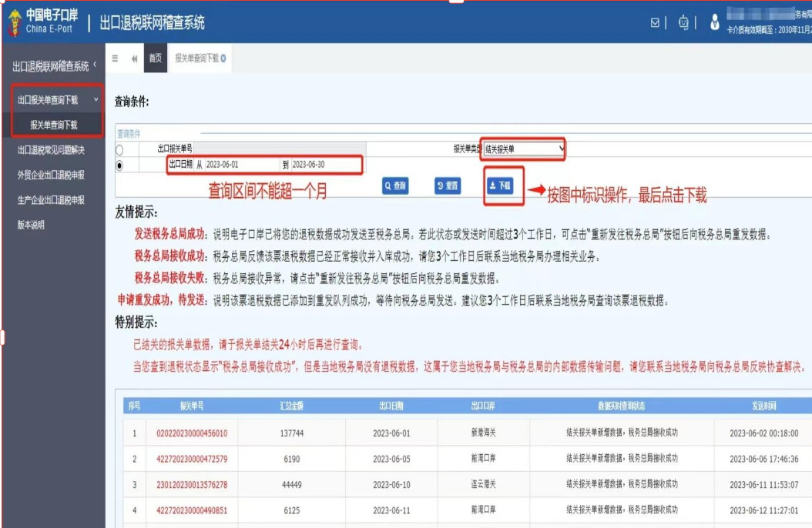Click export date cell 2023-06-05
The height and width of the screenshot is (528, 812).
coord(391,459)
